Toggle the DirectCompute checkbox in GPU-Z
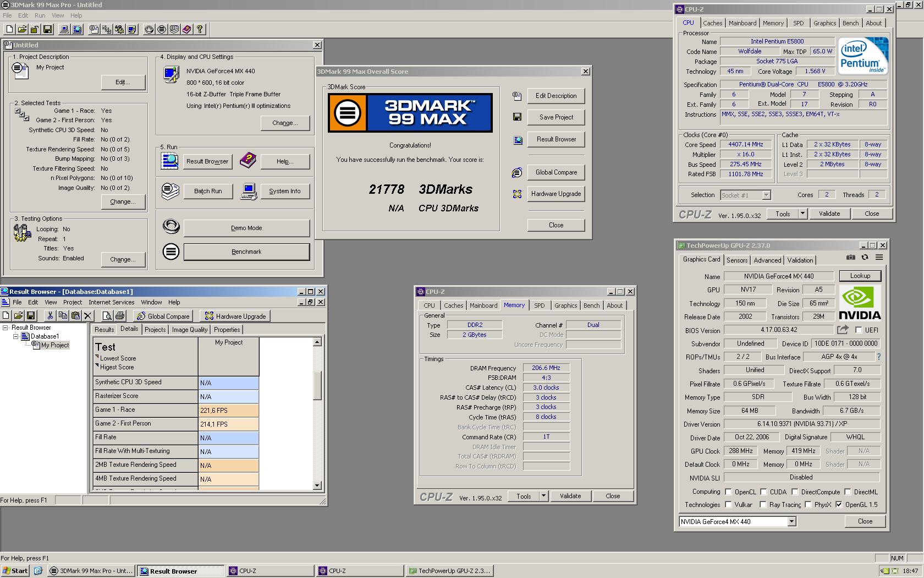The image size is (924, 578). pos(794,492)
